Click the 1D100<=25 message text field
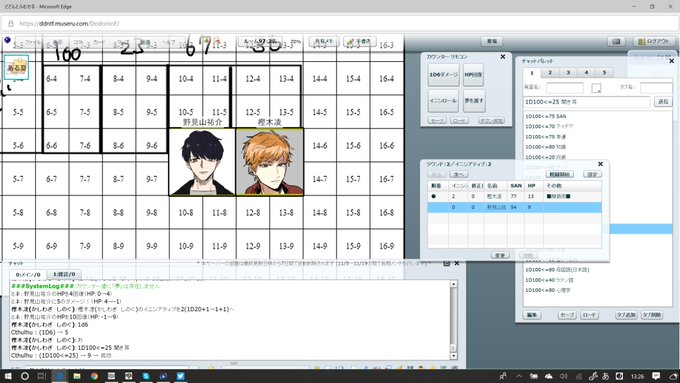Image resolution: width=680 pixels, height=383 pixels. click(587, 102)
